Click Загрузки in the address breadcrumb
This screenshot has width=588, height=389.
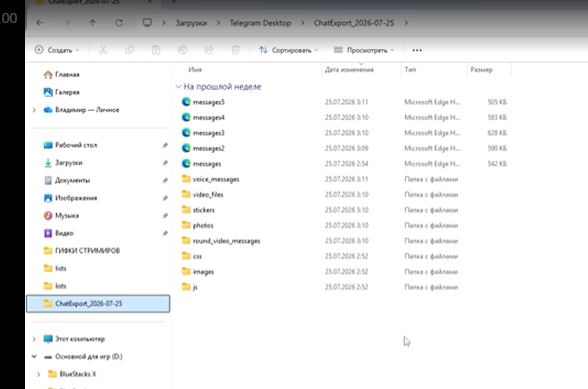pos(191,23)
